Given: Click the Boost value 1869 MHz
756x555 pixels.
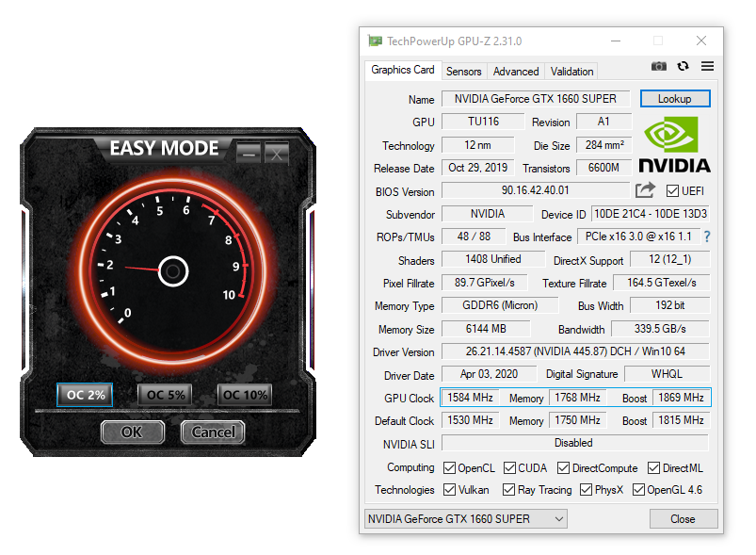Looking at the screenshot, I should point(682,398).
